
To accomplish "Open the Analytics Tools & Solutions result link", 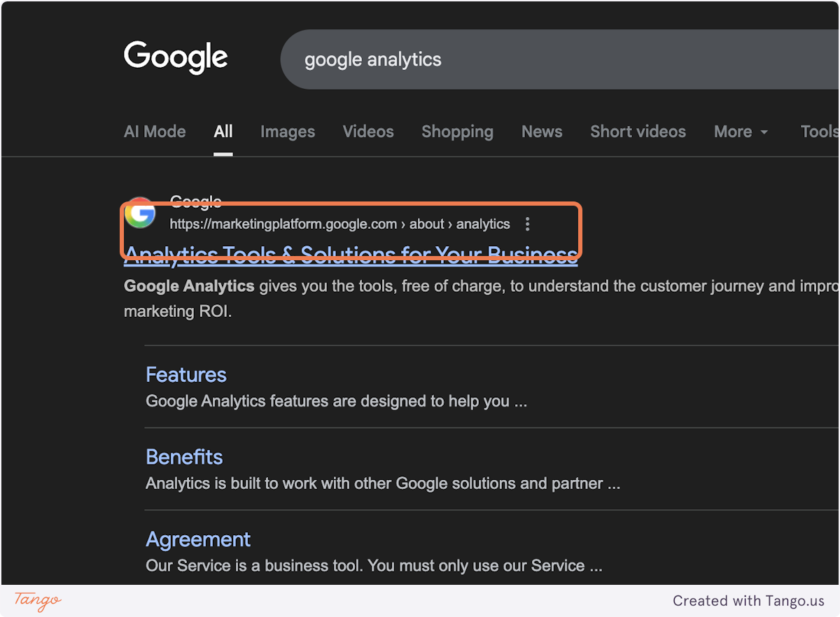I will (x=349, y=254).
